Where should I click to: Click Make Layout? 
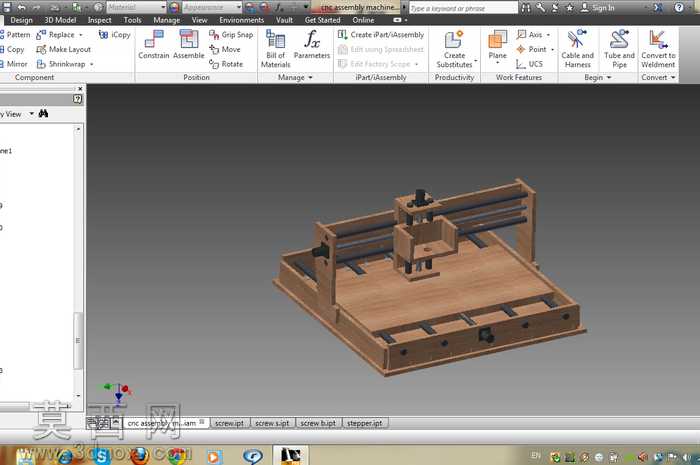tap(63, 49)
